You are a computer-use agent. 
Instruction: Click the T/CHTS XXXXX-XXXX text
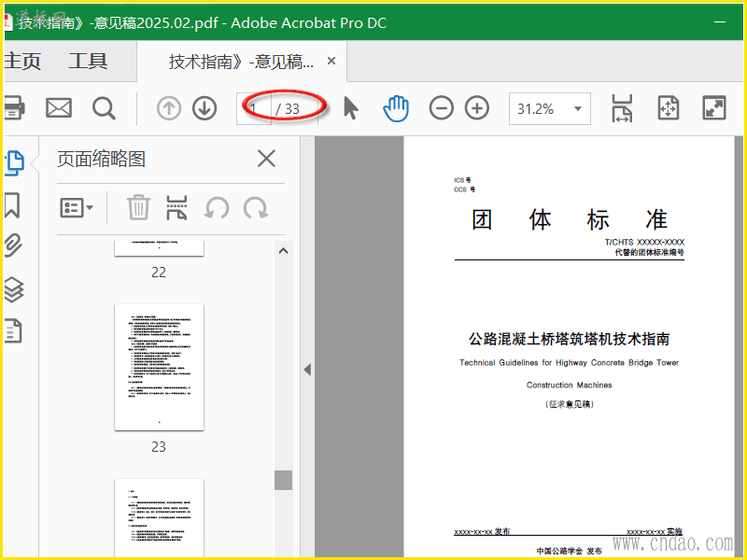pos(644,242)
